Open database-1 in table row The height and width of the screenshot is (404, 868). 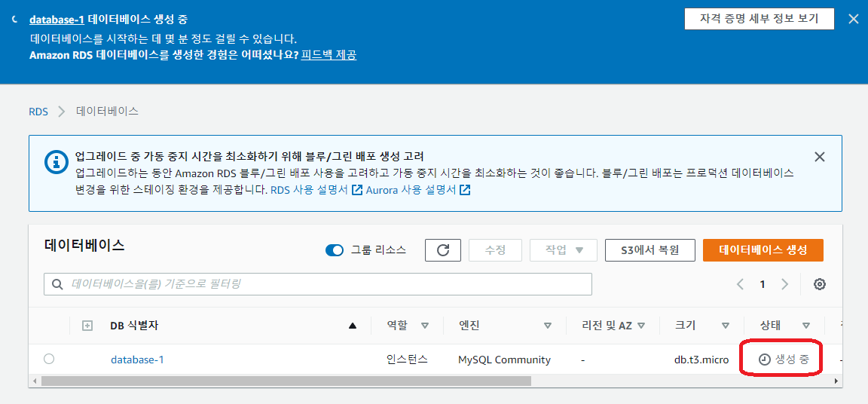(137, 360)
